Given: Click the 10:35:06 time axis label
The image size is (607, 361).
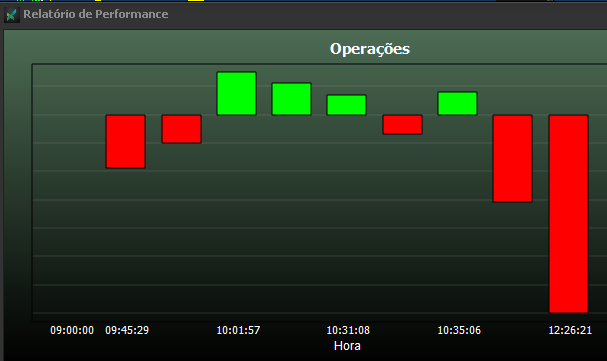Looking at the screenshot, I should (459, 330).
